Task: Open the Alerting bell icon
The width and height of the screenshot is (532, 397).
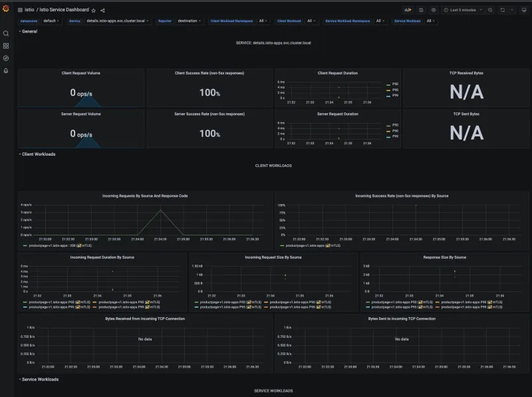Action: 7,71
